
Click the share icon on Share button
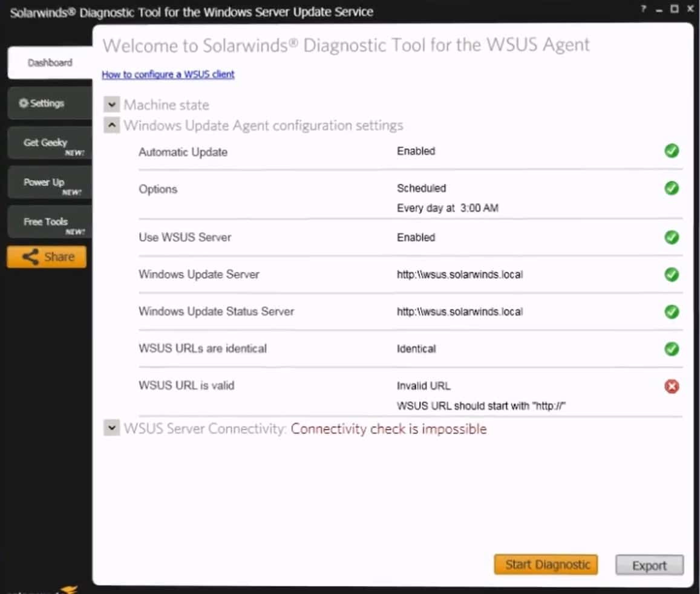coord(30,256)
